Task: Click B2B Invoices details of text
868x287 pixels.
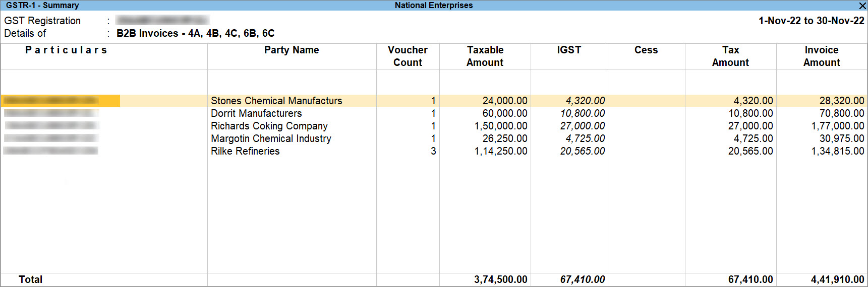Action: tap(196, 33)
